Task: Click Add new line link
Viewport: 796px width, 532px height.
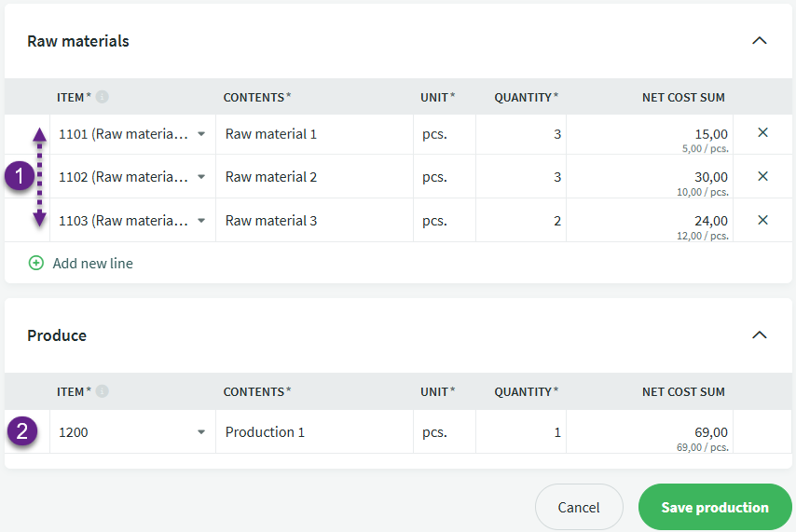Action: tap(92, 264)
